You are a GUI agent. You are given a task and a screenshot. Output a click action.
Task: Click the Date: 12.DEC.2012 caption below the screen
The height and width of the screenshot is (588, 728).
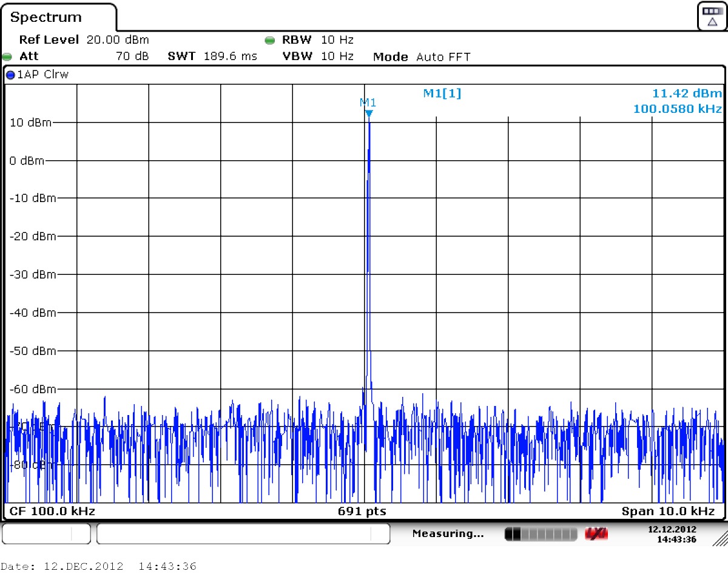tap(99, 567)
